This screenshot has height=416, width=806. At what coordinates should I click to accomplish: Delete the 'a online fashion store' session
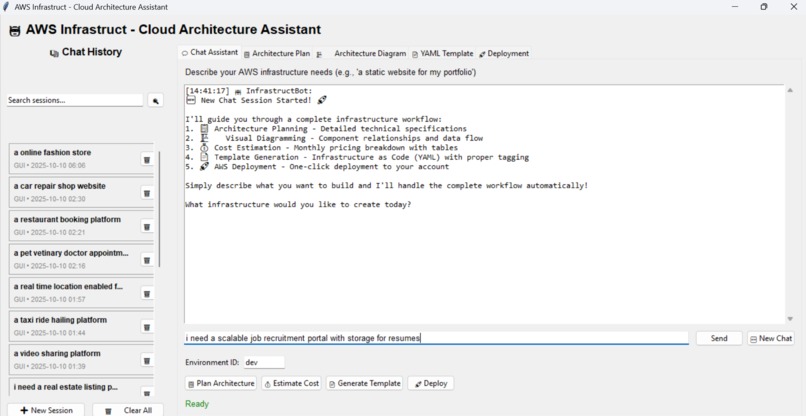(x=146, y=160)
